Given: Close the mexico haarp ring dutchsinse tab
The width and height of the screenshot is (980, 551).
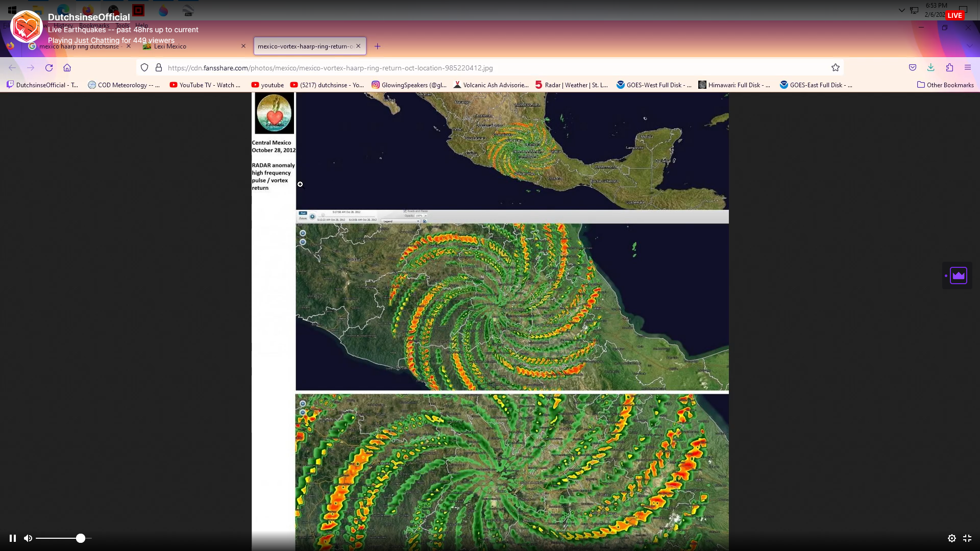Looking at the screenshot, I should coord(129,46).
